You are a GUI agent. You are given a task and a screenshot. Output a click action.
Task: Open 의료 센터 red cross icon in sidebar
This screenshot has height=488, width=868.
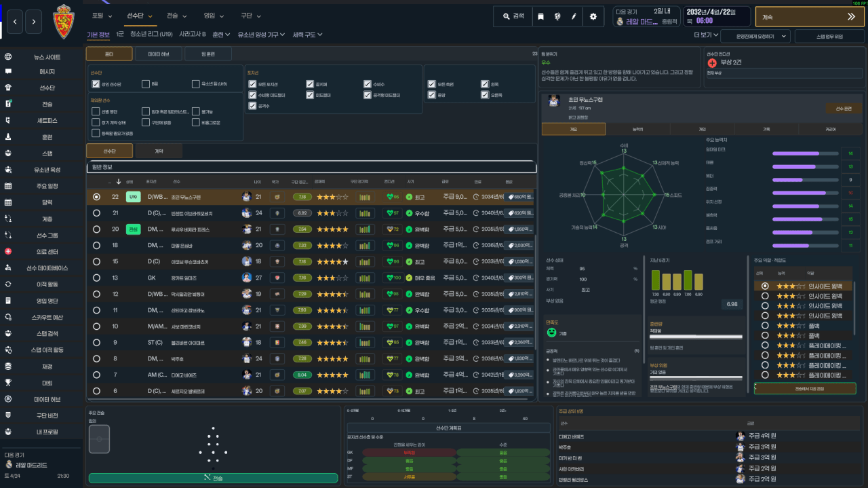coord(8,252)
